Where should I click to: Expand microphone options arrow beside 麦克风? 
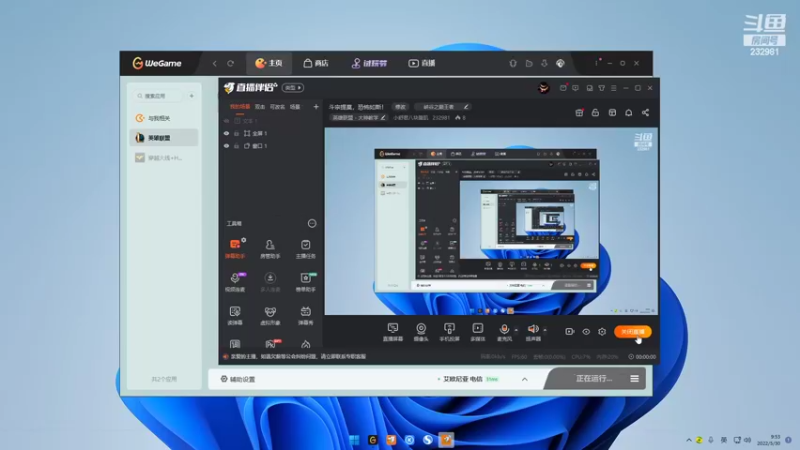(x=516, y=330)
